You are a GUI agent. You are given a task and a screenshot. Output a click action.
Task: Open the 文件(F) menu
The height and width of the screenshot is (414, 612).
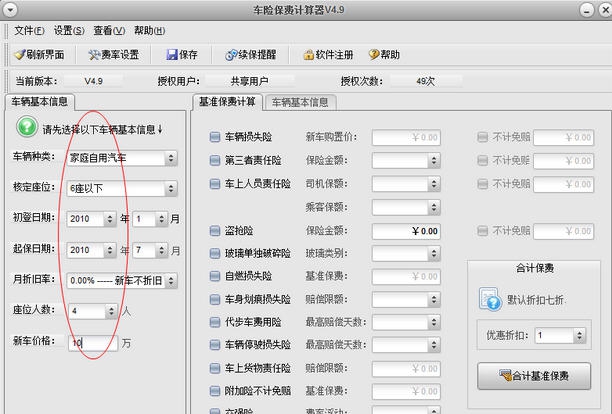[x=29, y=30]
